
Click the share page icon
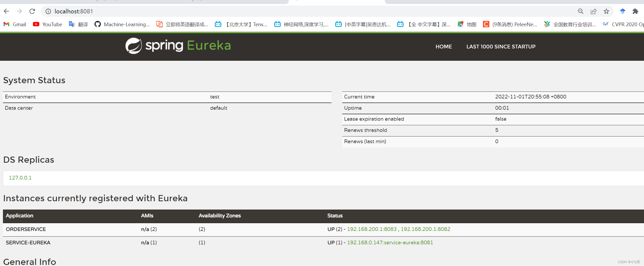(593, 11)
